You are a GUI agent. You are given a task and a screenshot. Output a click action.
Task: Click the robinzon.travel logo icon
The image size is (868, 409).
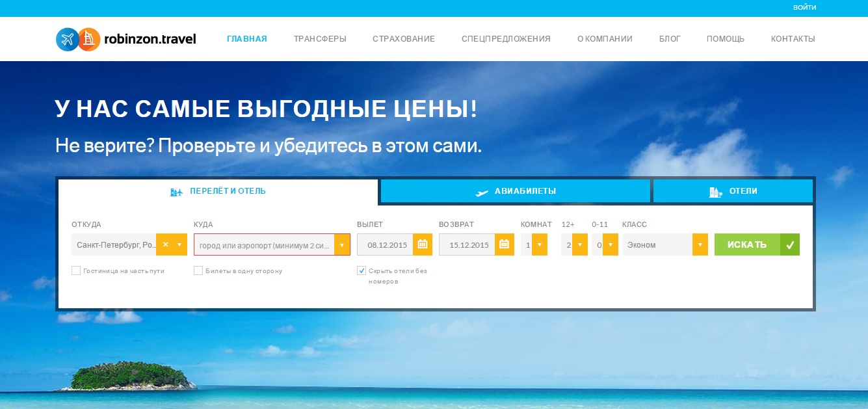click(78, 39)
